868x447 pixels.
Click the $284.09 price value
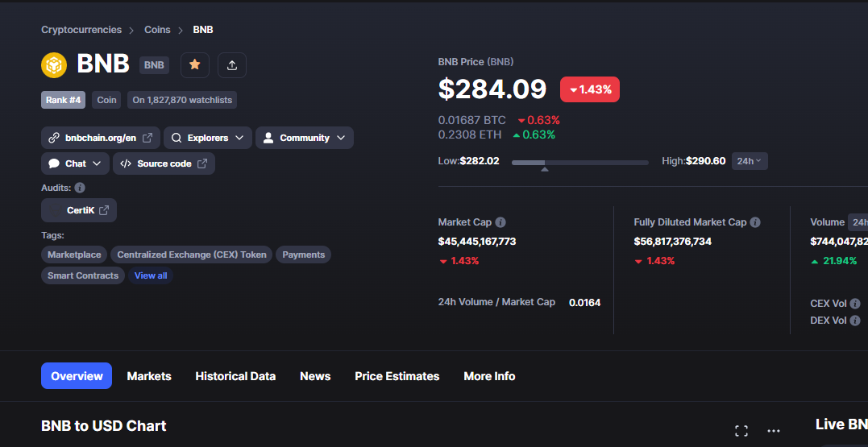[492, 89]
